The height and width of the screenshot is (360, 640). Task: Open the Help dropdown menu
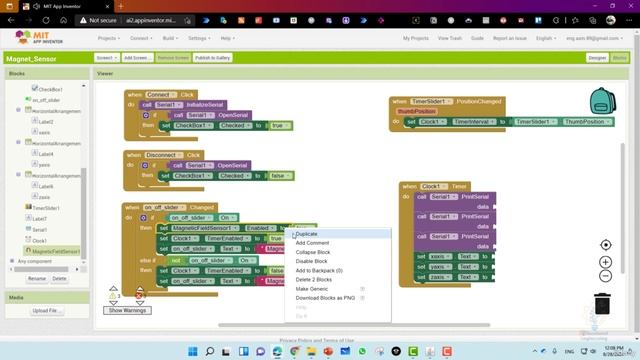pyautogui.click(x=227, y=38)
